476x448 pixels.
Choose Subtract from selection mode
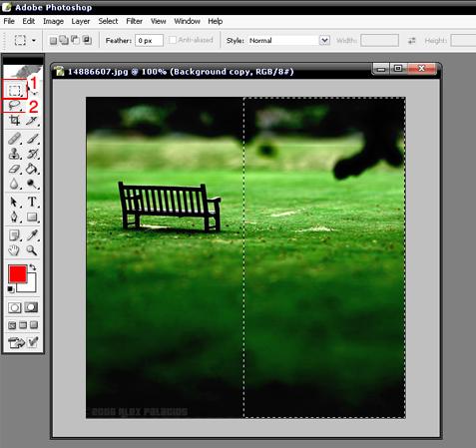click(x=76, y=40)
